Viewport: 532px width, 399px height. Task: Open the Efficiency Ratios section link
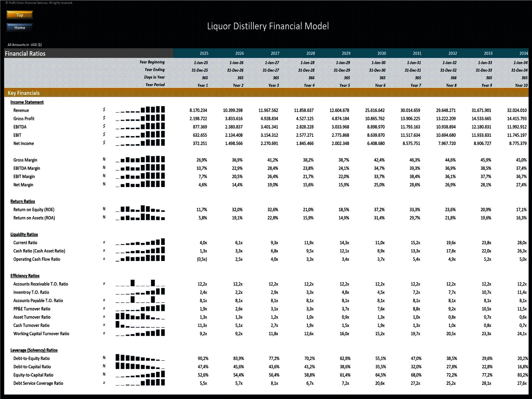coord(25,276)
